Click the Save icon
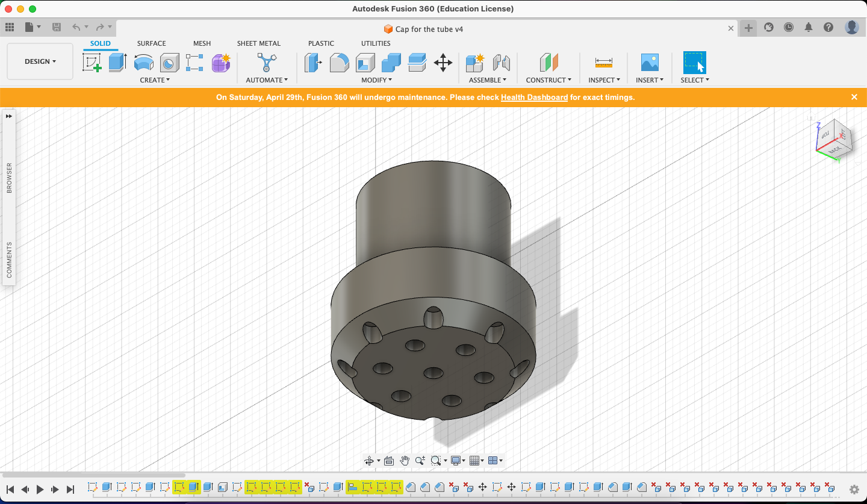Viewport: 867px width, 504px height. pos(57,27)
